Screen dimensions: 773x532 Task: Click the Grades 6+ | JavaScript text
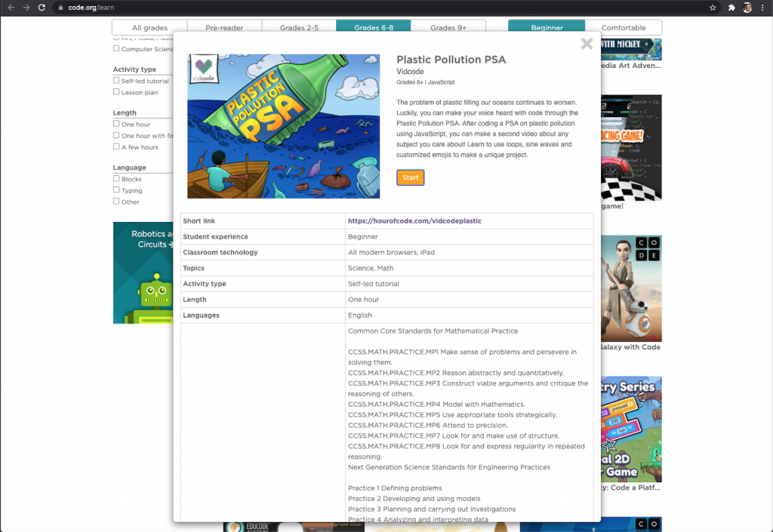(426, 82)
